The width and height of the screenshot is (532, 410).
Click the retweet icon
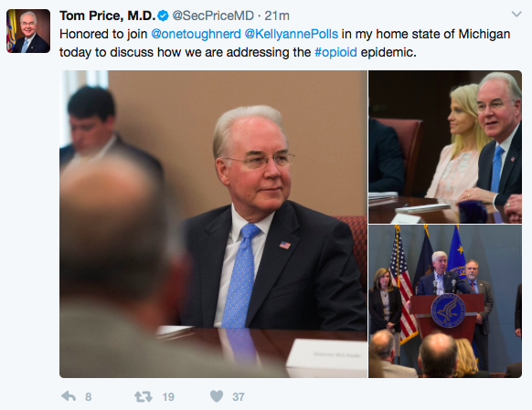[x=144, y=396]
